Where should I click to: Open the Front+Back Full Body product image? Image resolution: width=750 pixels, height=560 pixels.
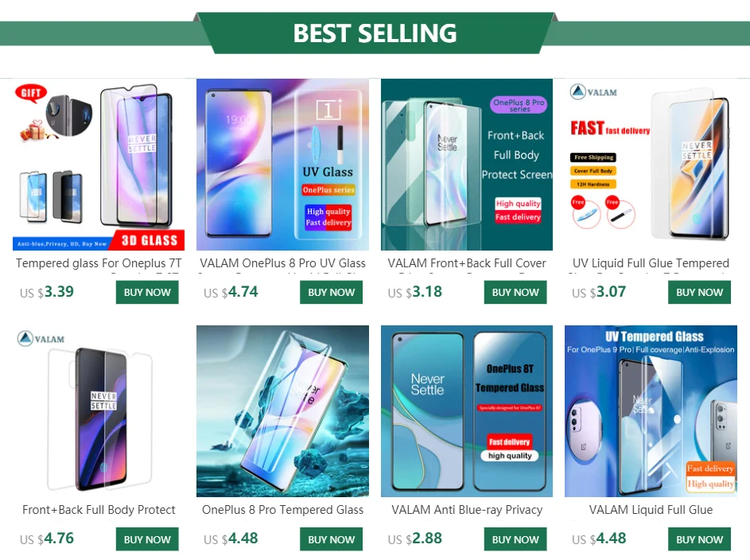(467, 165)
